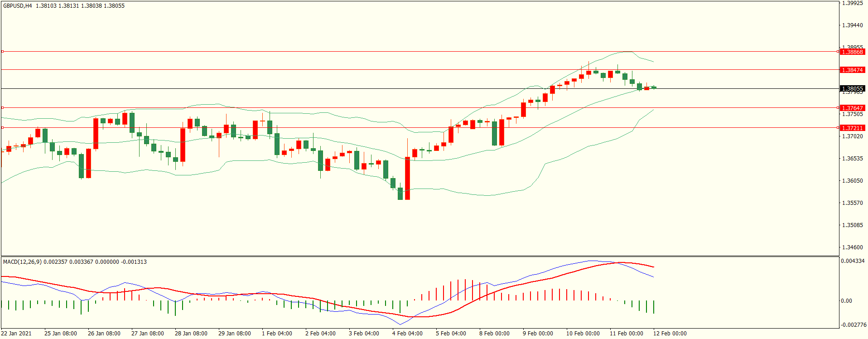The width and height of the screenshot is (868, 339).
Task: Click the 11 Feb 00:00 time label
Action: (x=626, y=334)
